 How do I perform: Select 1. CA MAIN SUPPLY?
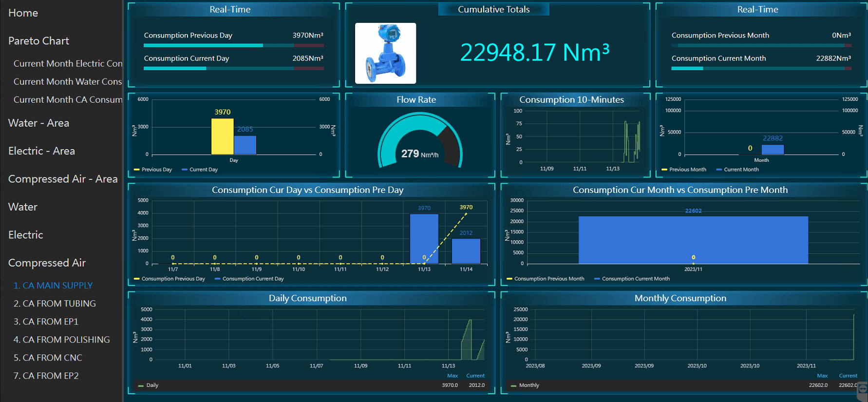[x=53, y=286]
